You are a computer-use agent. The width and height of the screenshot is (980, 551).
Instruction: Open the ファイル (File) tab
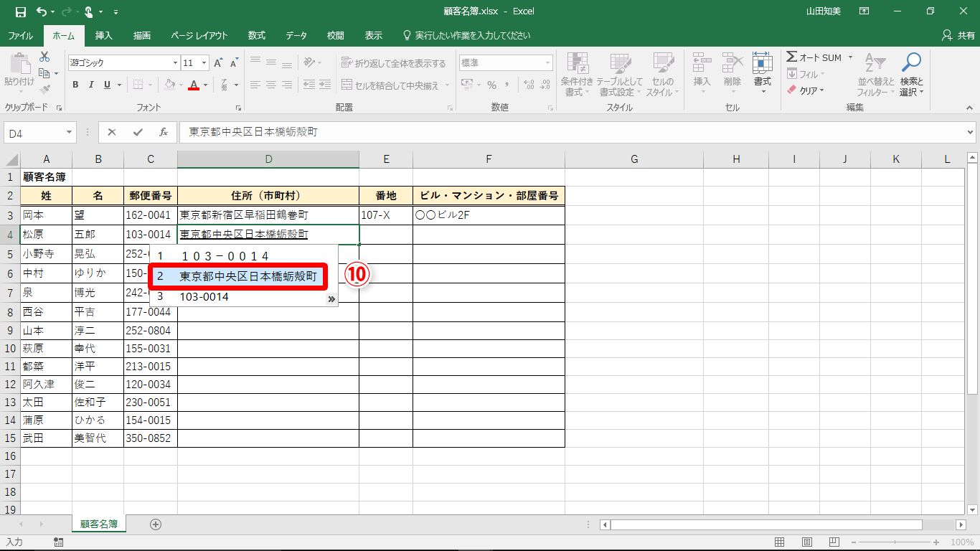[20, 36]
